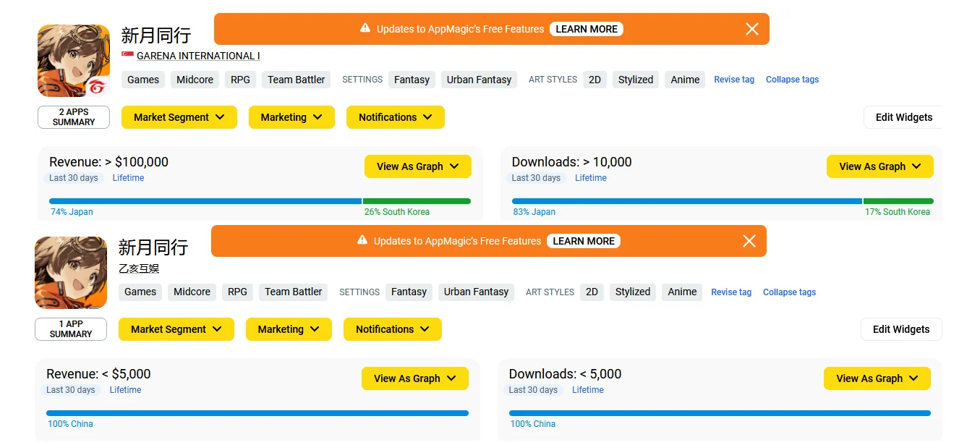The height and width of the screenshot is (445, 980).
Task: Click Edit Widgets in the 乙亥互娱 app panel
Action: (901, 329)
